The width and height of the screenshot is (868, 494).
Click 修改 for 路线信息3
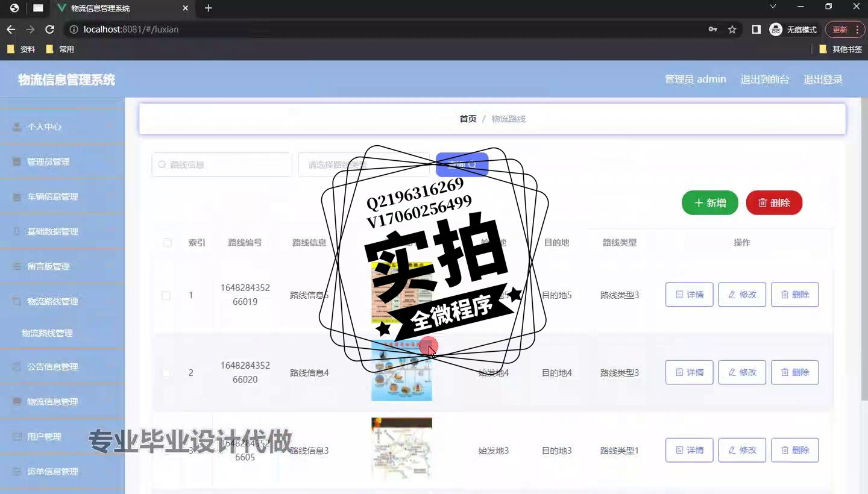tap(742, 450)
